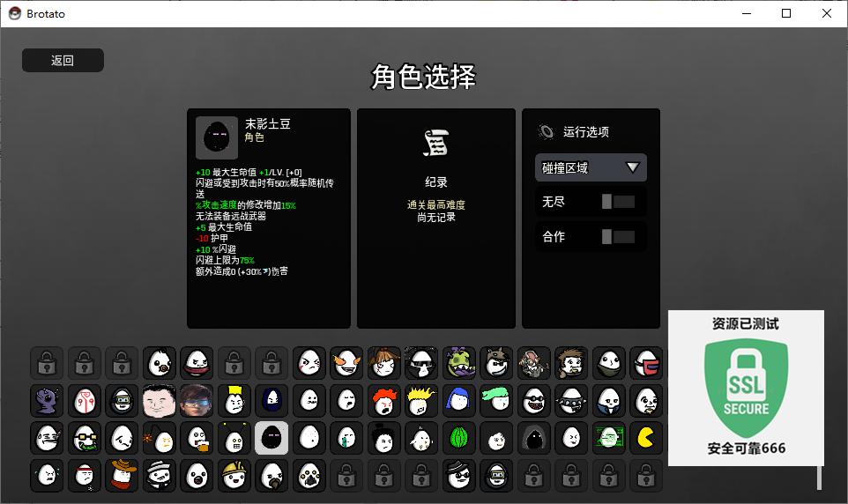Toggle the 无尽 endless mode switch
This screenshot has width=848, height=504.
tap(618, 202)
